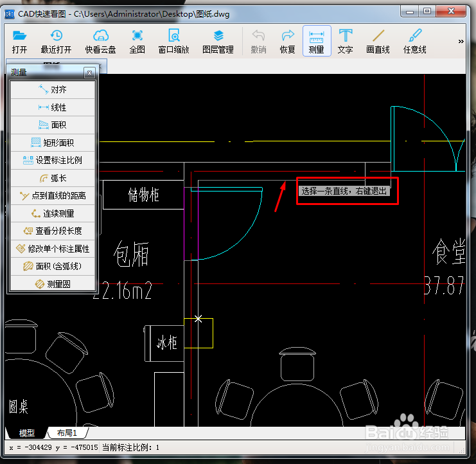Screen dimensions: 476x464
Task: Choose 修改单个标注属性 option
Action: tap(53, 249)
